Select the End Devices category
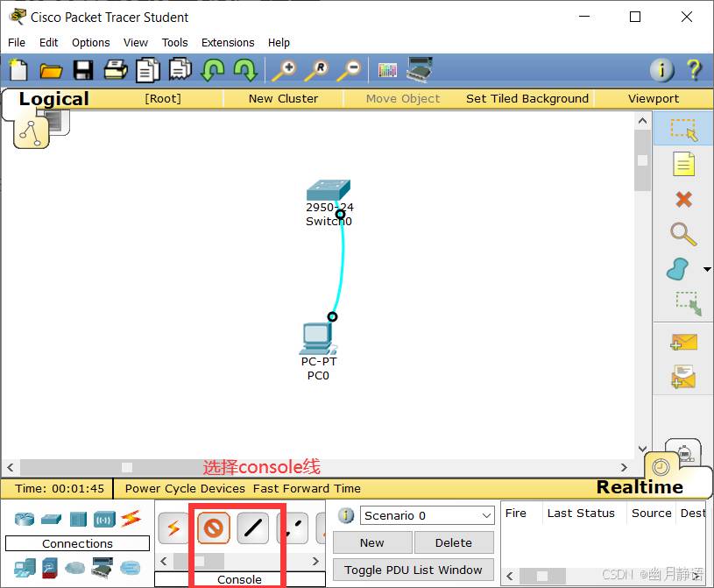The height and width of the screenshot is (588, 714). point(25,569)
